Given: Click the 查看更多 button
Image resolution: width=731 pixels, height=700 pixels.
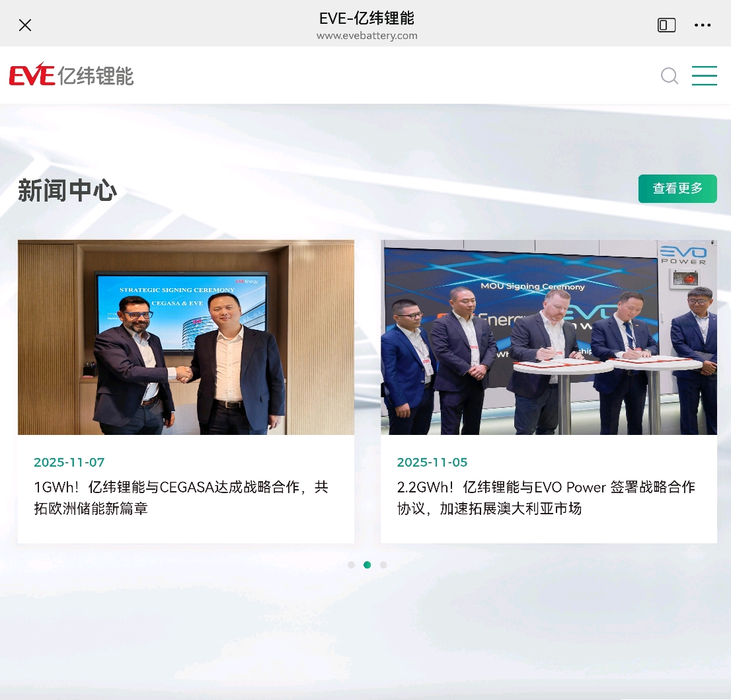Looking at the screenshot, I should click(677, 188).
